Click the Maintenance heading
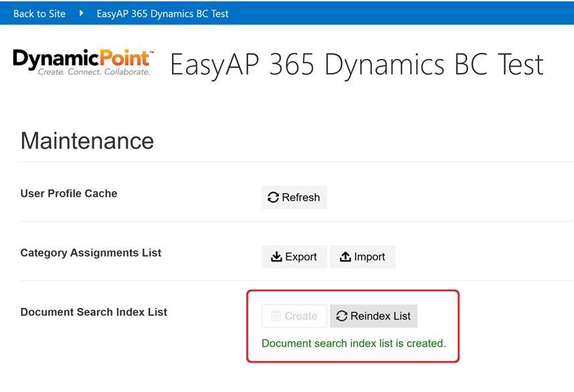574x392 pixels. coord(87,141)
